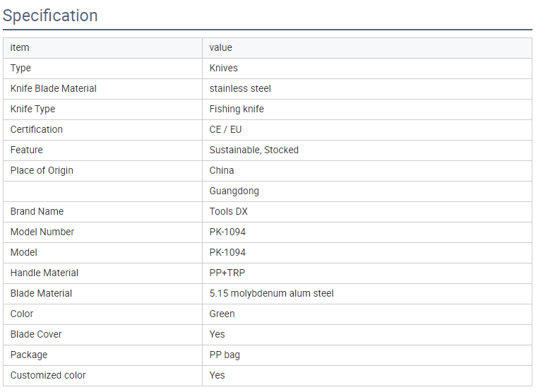Click the 'value' header cell
This screenshot has height=392, width=543.
point(367,48)
